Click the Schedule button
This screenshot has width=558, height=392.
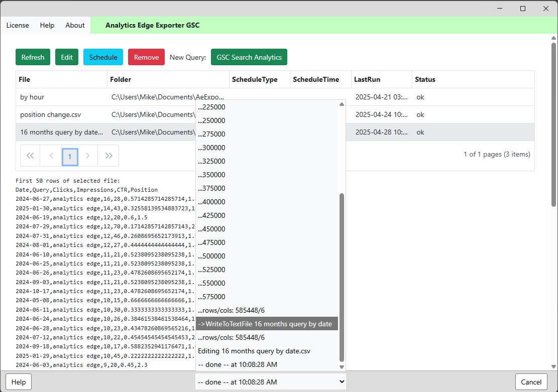(103, 57)
